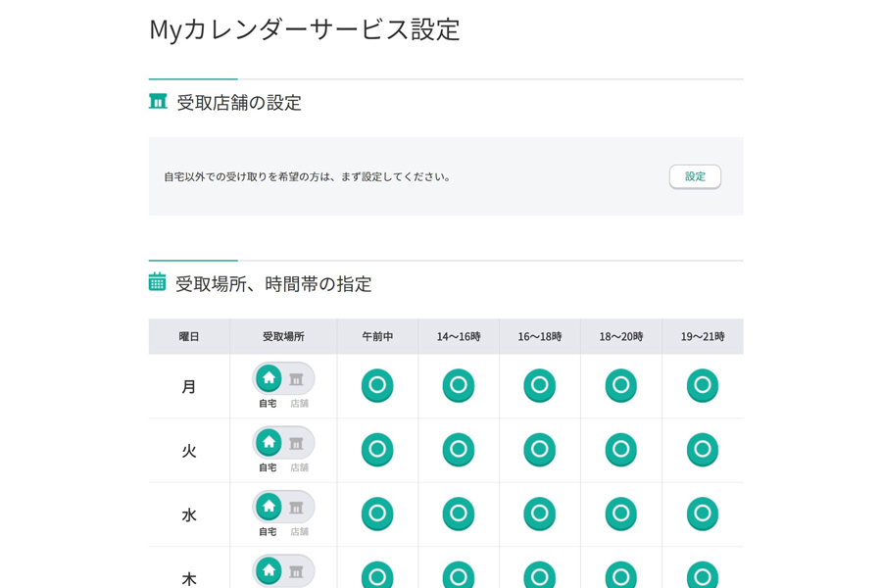882x588 pixels.
Task: Select Wednesday 18〜20時 time slot circle
Action: (621, 514)
